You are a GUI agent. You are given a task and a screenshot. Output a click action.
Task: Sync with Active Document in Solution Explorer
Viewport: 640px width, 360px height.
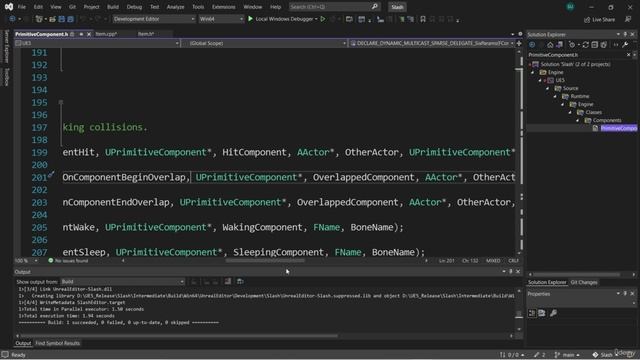585,44
